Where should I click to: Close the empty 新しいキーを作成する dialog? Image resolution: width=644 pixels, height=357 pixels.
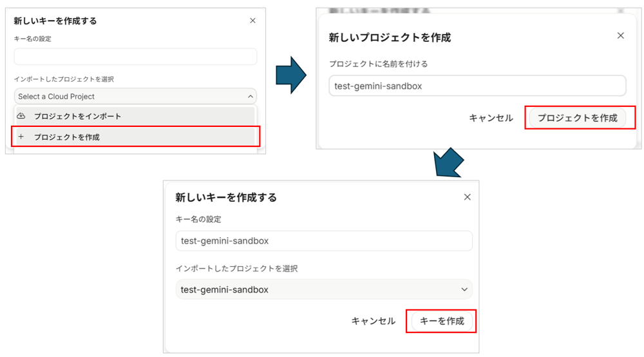pos(252,21)
